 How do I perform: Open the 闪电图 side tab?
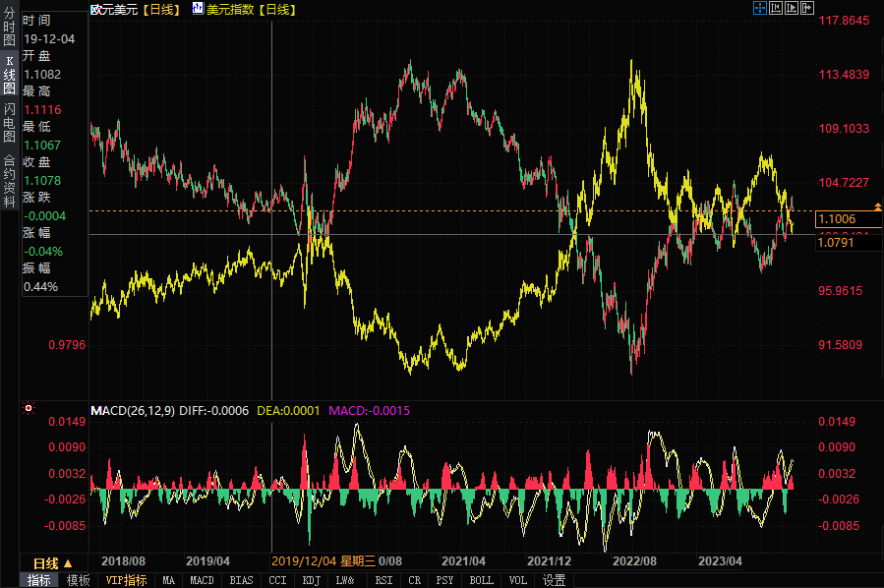tap(9, 122)
